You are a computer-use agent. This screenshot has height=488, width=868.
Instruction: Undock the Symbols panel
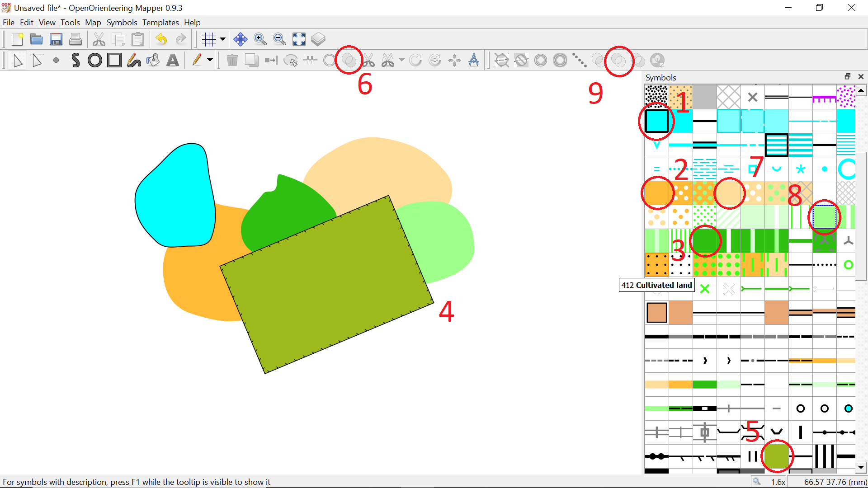coord(847,76)
